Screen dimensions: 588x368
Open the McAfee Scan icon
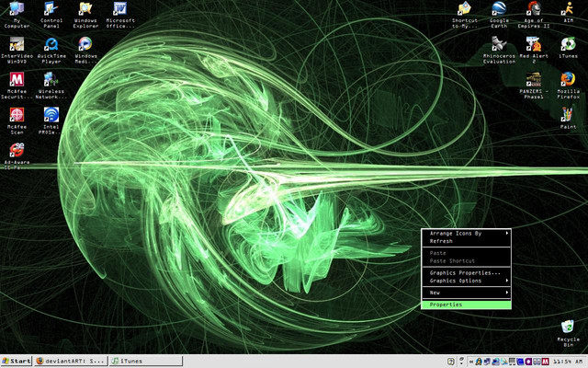[17, 115]
